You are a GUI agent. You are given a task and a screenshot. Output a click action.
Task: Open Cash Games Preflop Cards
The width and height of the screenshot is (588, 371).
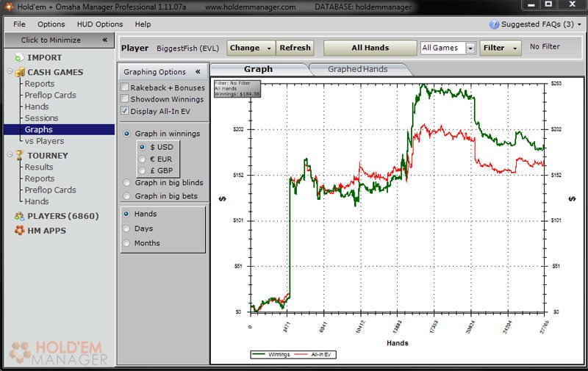pos(50,96)
